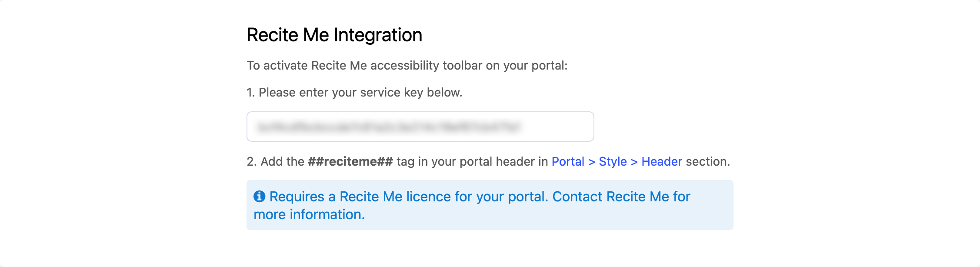The width and height of the screenshot is (980, 267).
Task: Click the word Header in the link
Action: [661, 162]
